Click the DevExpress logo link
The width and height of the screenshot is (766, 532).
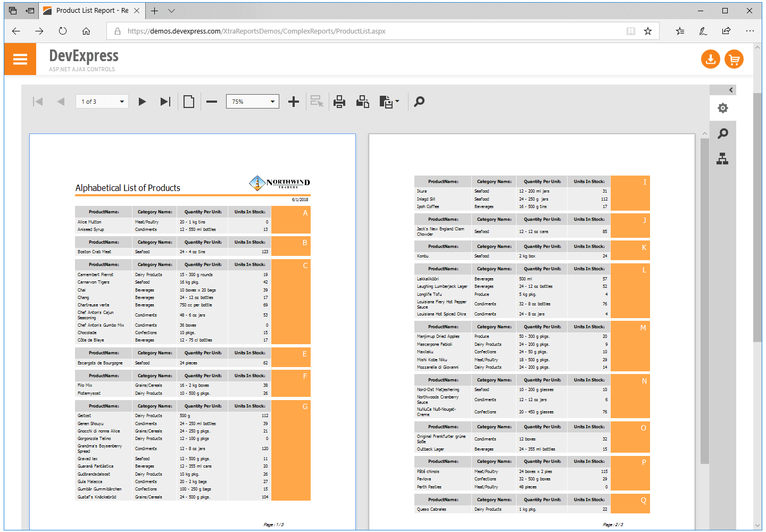(x=84, y=57)
